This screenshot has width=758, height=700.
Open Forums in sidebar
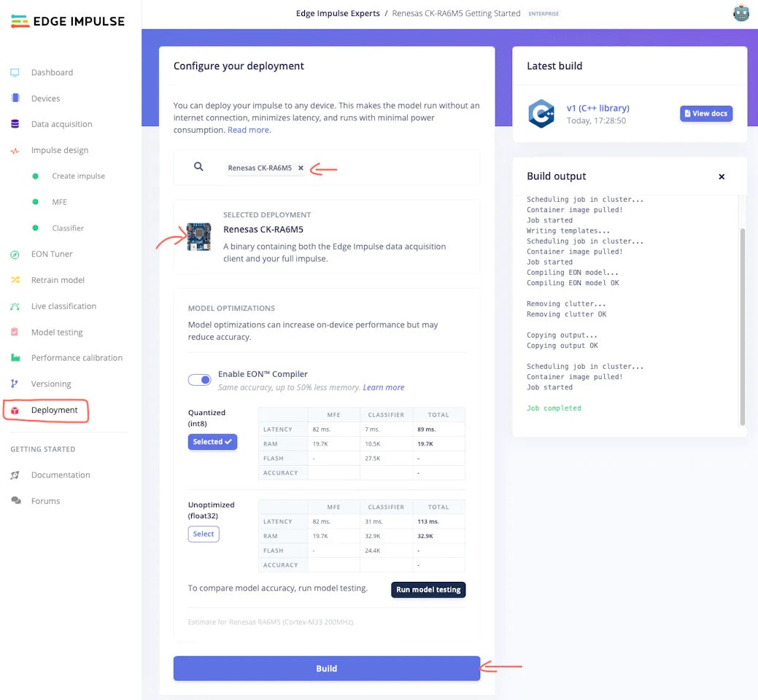click(x=45, y=501)
